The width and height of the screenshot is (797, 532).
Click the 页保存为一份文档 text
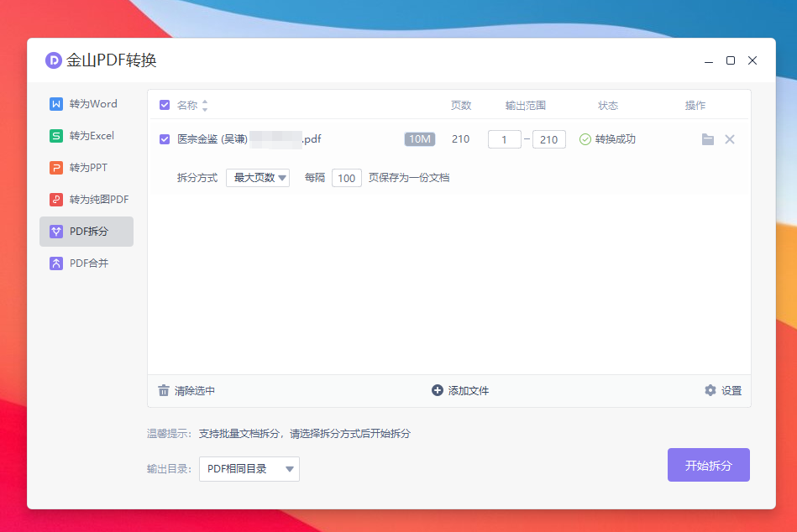coord(409,178)
